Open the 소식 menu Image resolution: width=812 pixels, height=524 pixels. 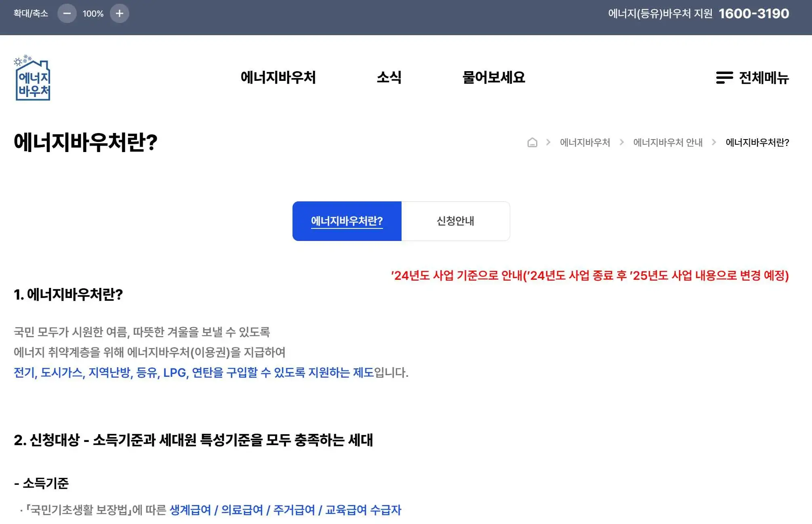point(389,78)
